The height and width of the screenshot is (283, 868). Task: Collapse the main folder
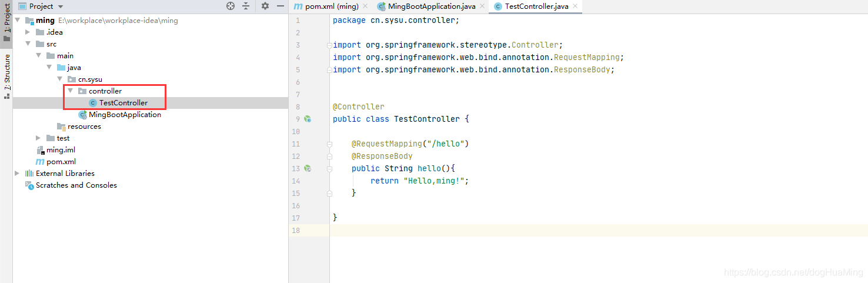click(38, 56)
